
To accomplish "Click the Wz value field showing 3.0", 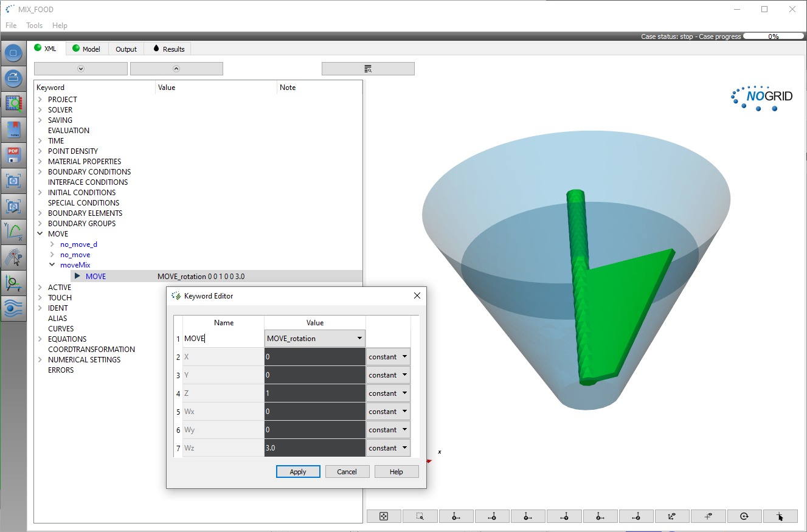I will (314, 448).
